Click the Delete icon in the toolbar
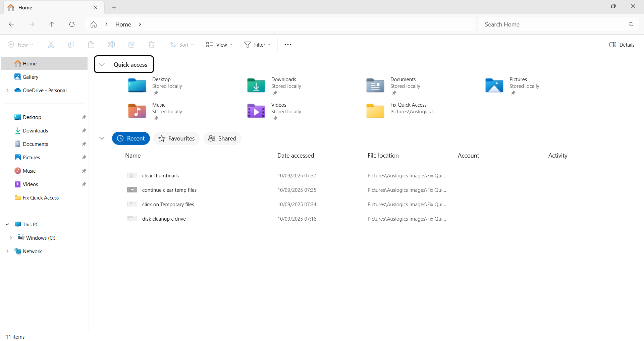 (151, 44)
